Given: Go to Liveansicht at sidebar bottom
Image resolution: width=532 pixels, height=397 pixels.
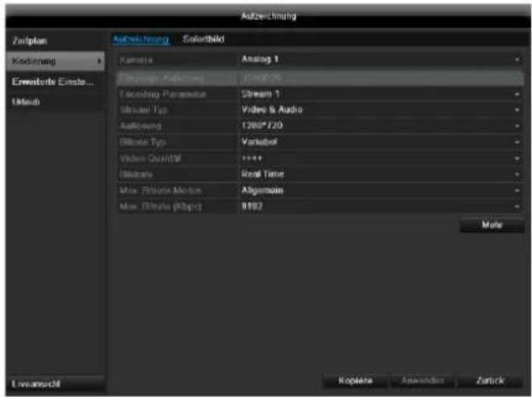Looking at the screenshot, I should [x=56, y=384].
